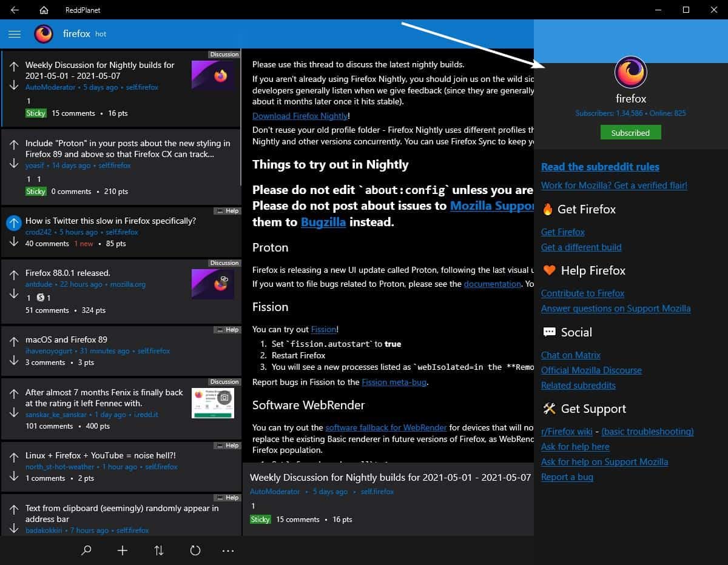Open more options via the ellipsis icon

(228, 550)
